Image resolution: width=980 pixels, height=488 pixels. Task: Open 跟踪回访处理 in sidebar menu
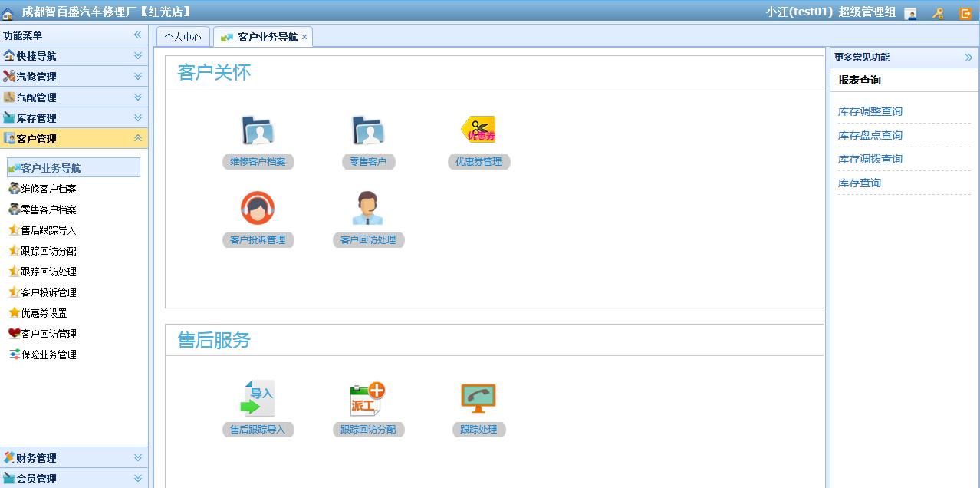coord(48,271)
